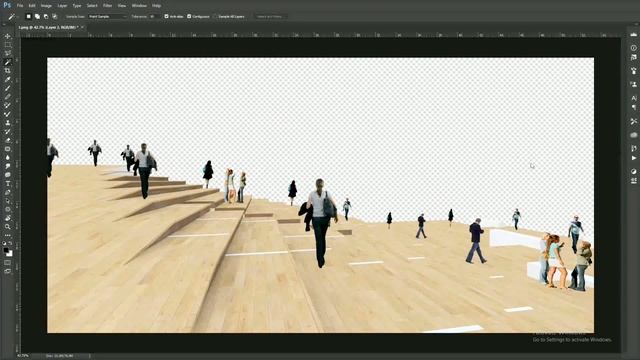Viewport: 640px width, 360px height.
Task: Open the crossed-tools panel icon in dock
Action: pos(633,121)
